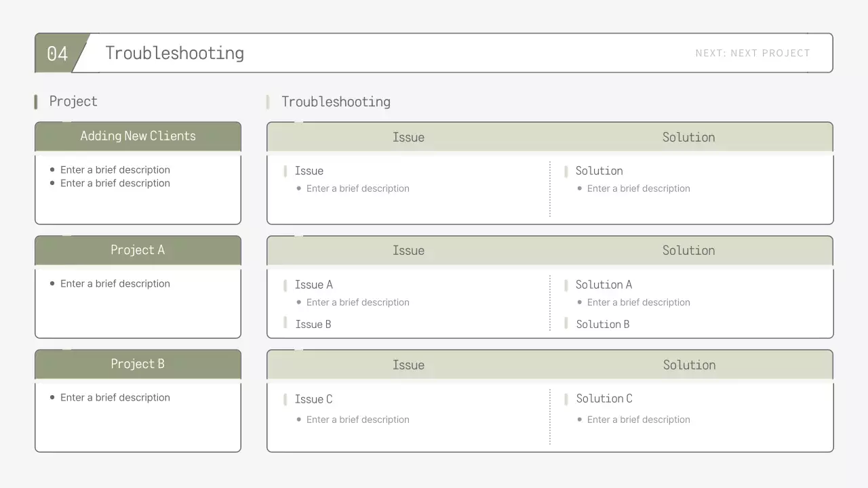Click the accent bar beside "Troubleshooting" heading

269,101
